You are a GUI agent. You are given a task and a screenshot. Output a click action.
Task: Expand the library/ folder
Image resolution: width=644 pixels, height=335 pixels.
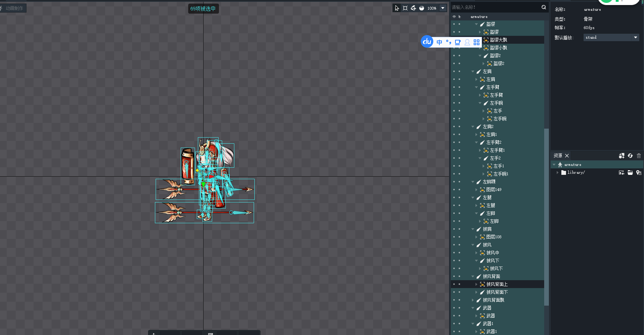(557, 173)
